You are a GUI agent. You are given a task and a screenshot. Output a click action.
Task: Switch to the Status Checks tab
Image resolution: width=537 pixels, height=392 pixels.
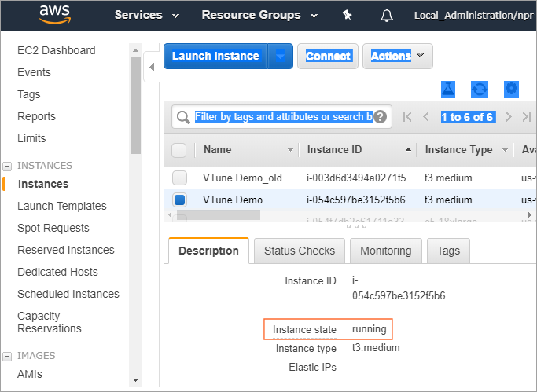click(299, 251)
